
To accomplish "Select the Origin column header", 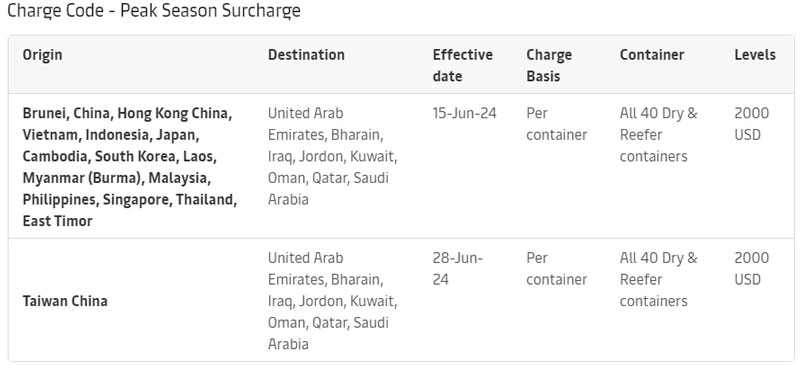I will pos(42,55).
